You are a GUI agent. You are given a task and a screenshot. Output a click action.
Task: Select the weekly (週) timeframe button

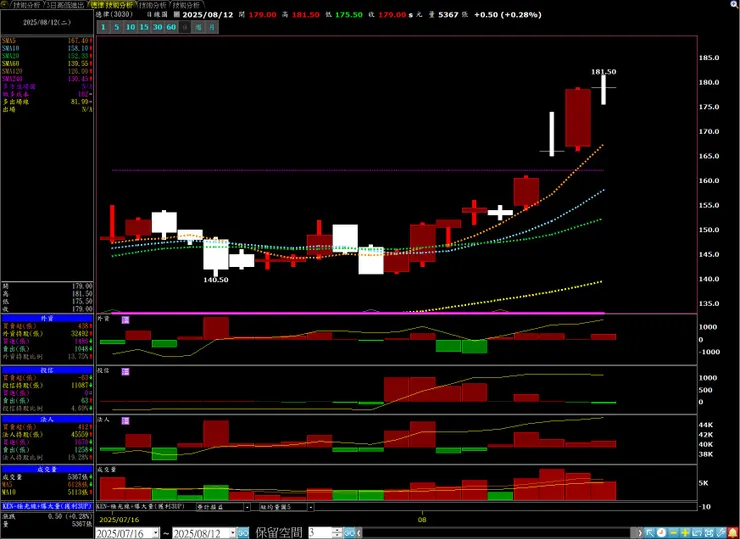coord(199,27)
